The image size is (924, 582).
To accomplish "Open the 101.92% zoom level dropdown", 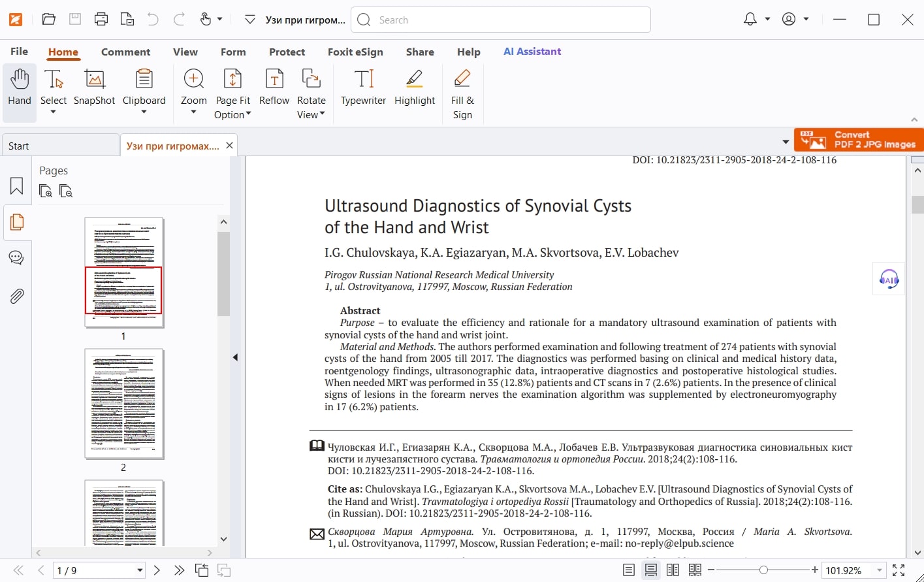I will coord(880,571).
